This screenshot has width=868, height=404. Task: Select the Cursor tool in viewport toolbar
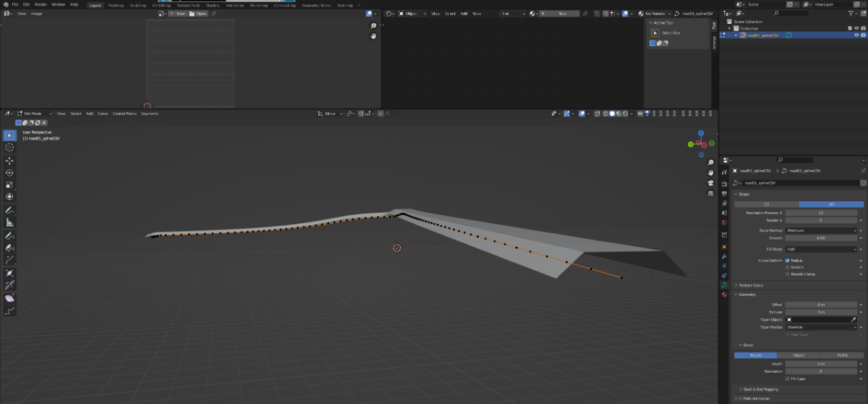coord(9,148)
